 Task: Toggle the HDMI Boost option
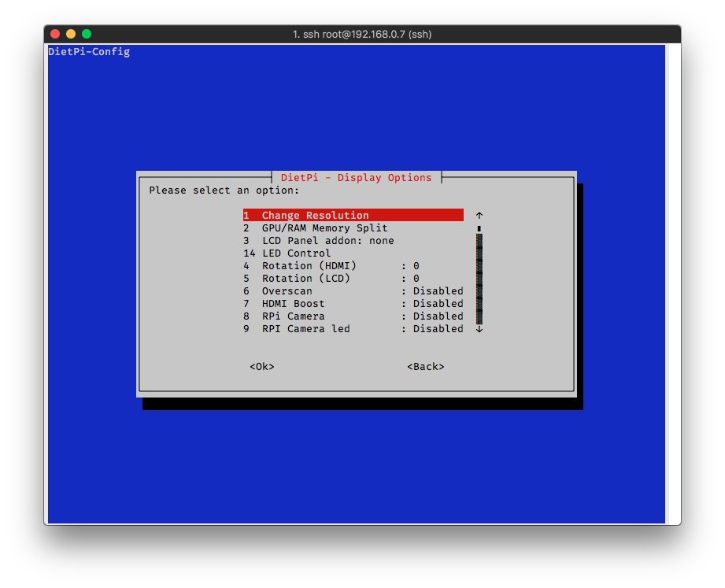click(x=353, y=303)
